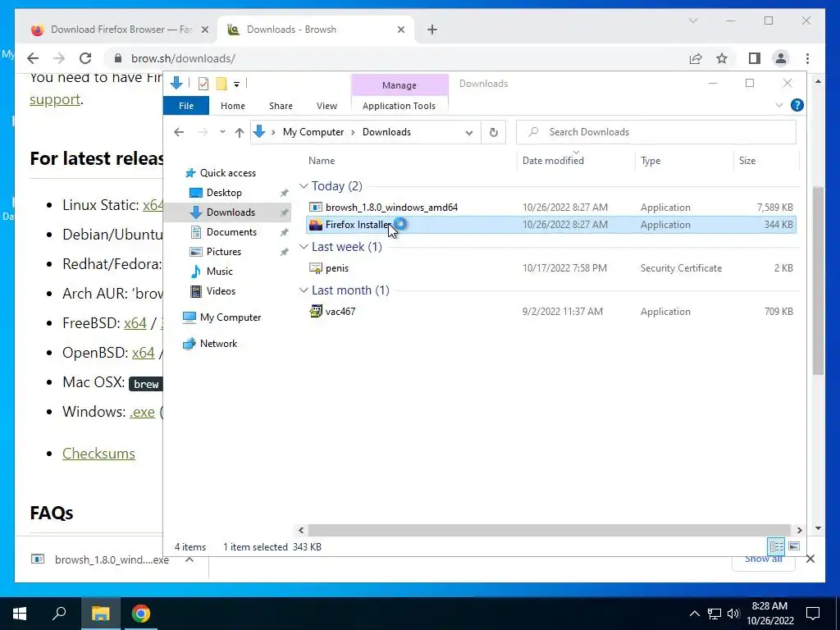The width and height of the screenshot is (840, 630).
Task: Bookmark this page with the star
Action: click(x=722, y=58)
